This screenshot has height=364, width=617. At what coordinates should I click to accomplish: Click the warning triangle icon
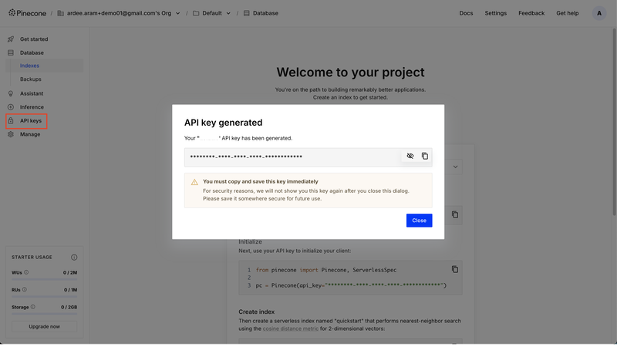(x=194, y=182)
